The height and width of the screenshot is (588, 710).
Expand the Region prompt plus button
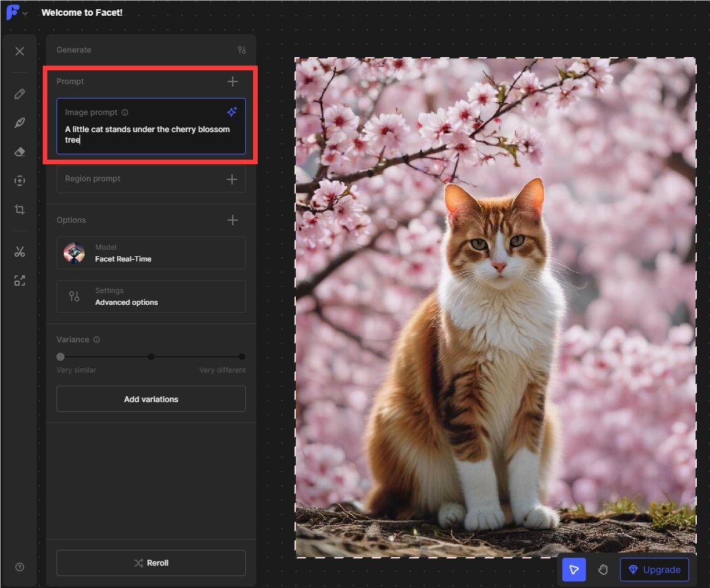coord(231,179)
